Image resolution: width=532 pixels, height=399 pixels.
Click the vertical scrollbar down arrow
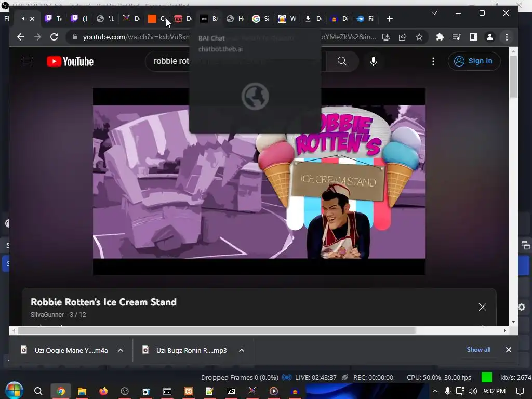pos(513,321)
